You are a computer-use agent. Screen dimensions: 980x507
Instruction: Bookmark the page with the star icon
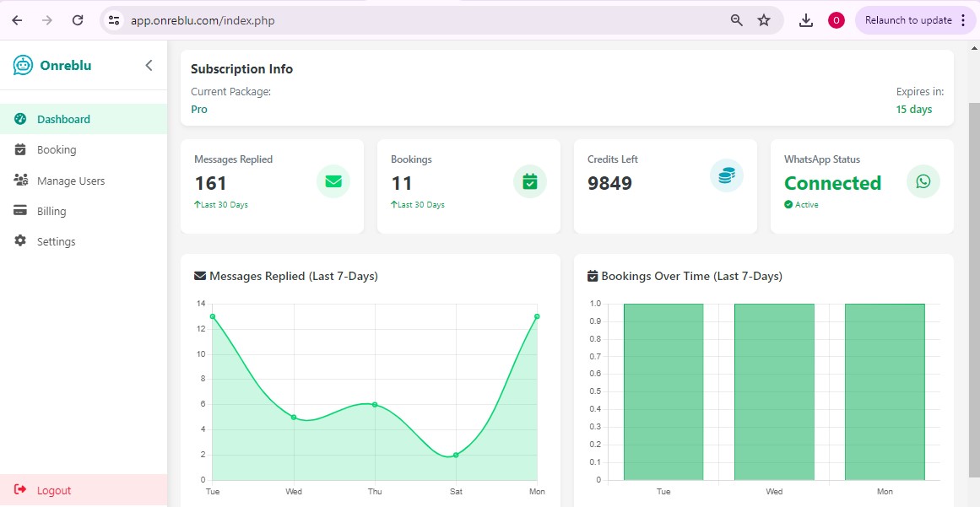[x=762, y=19]
